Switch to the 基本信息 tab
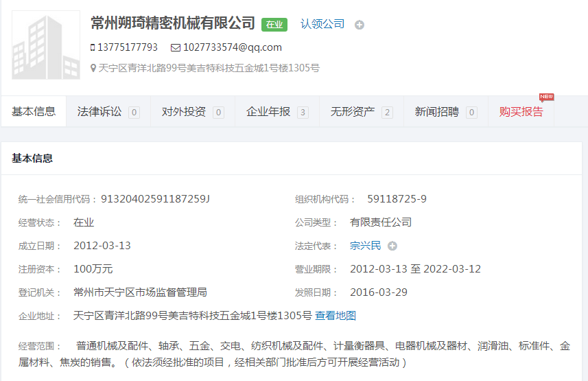 (34, 112)
